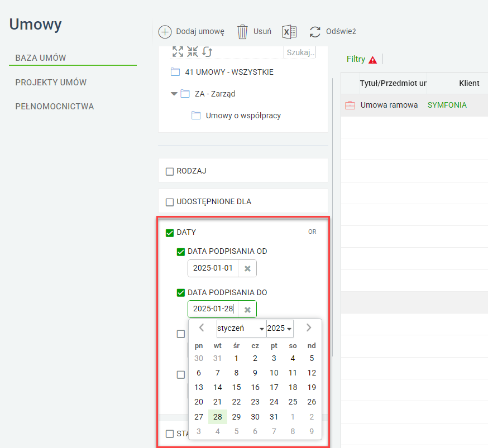Click the plus icon for Dodaj umowę
488x448 pixels.
coord(165,32)
